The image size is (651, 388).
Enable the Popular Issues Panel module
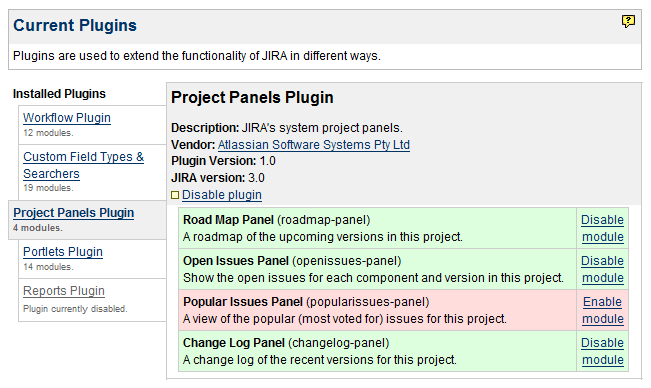(x=602, y=310)
